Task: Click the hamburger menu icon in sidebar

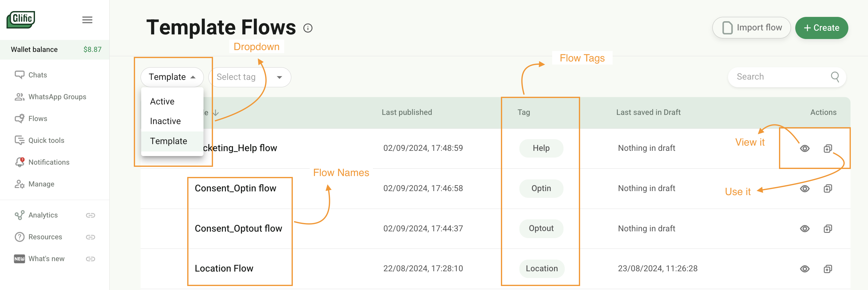Action: (87, 20)
